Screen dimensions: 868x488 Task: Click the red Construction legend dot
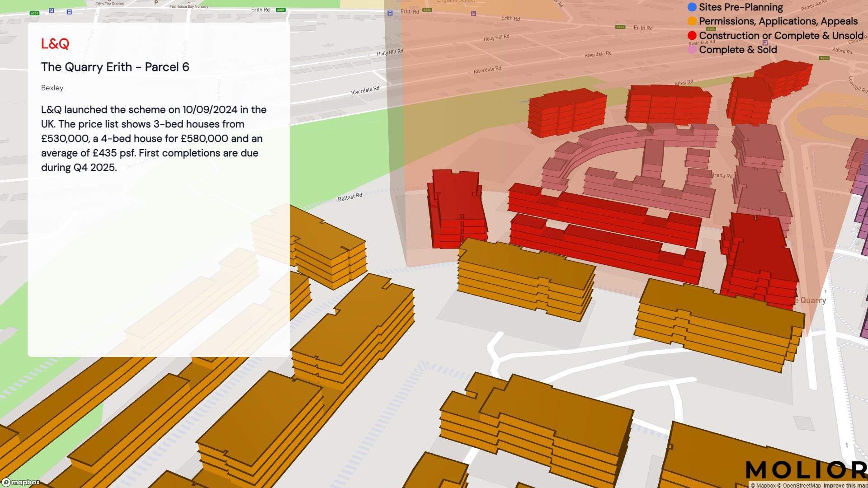692,36
